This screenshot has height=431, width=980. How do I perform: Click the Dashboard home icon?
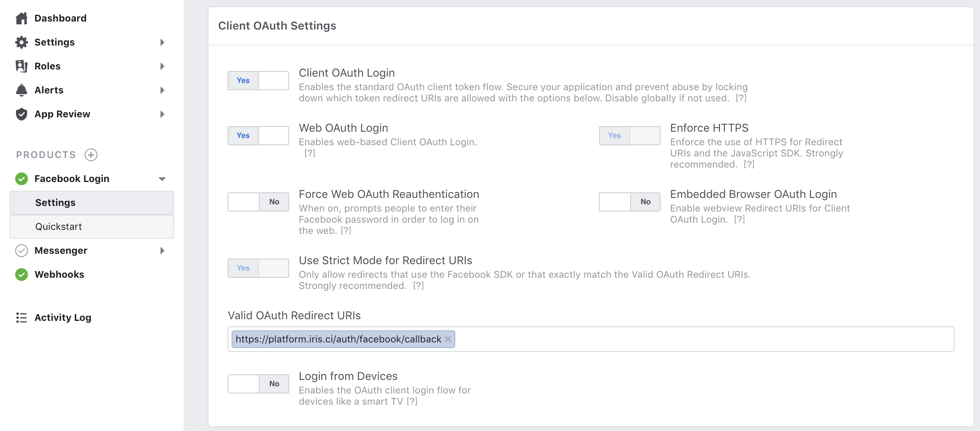click(22, 18)
